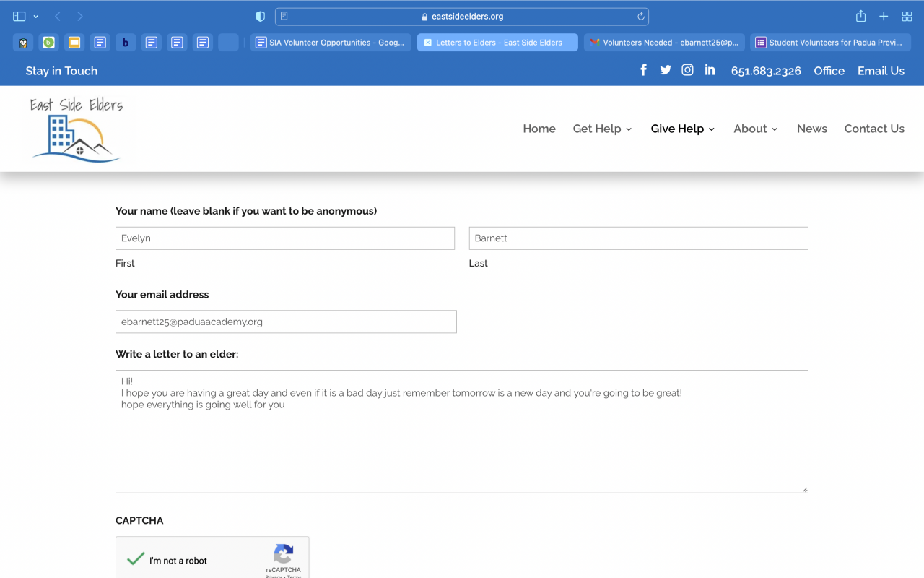Click the East Side Elders logo
The image size is (924, 578).
77,129
